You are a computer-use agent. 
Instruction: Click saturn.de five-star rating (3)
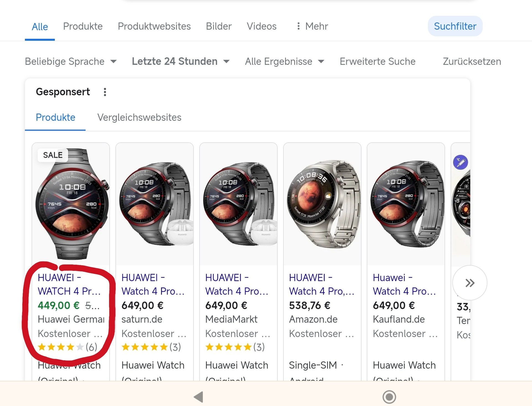[151, 347]
